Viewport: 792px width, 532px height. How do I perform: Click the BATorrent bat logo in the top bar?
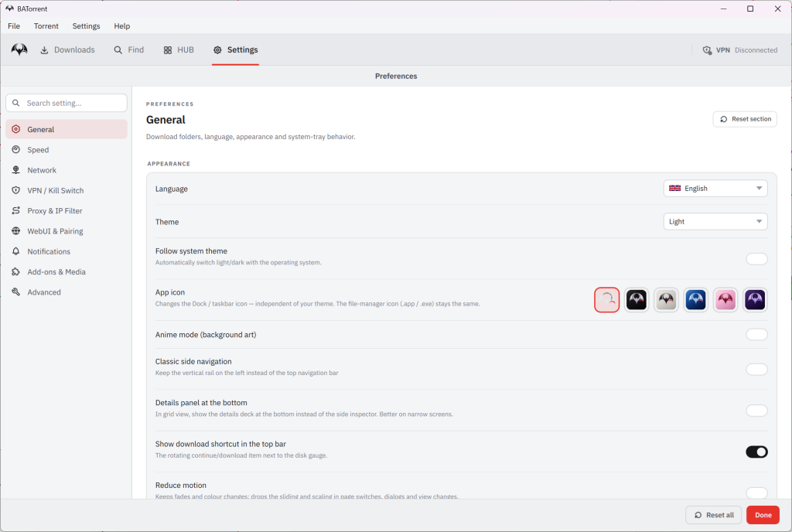click(x=19, y=49)
